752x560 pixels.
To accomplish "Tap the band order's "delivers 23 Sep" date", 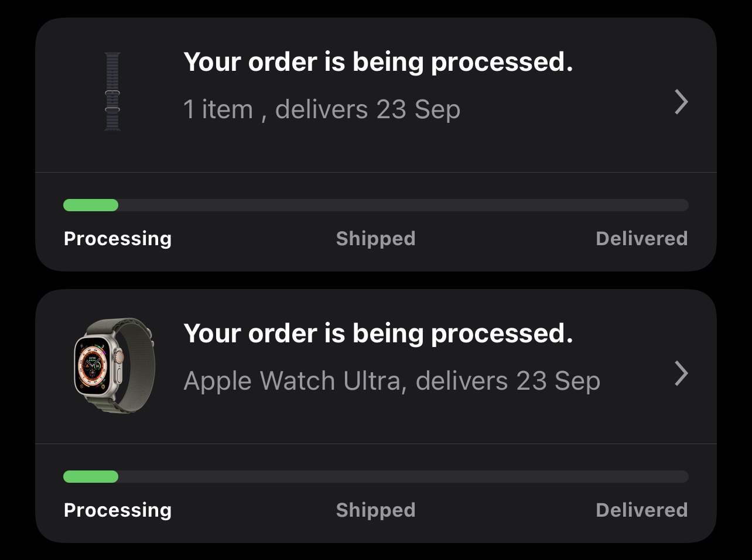I will [x=368, y=109].
